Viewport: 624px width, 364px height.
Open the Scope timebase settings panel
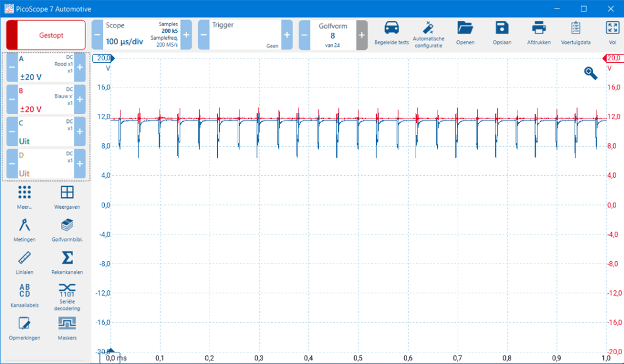134,35
